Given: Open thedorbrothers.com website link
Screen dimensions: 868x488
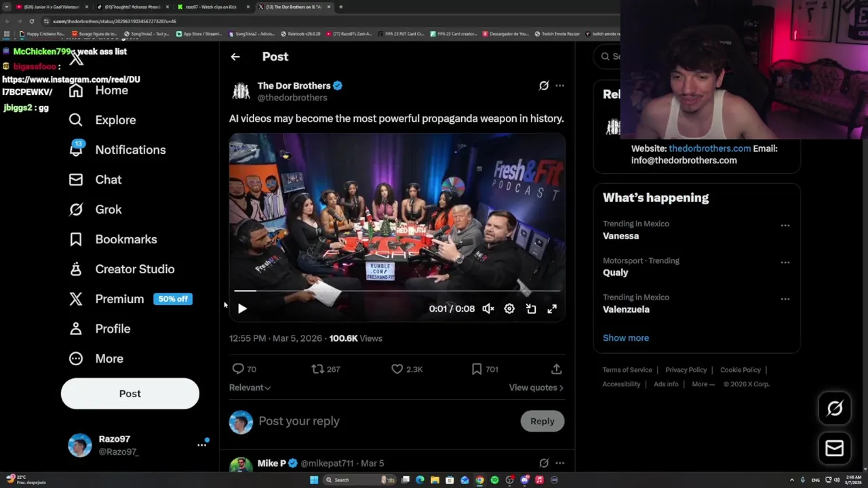Looking at the screenshot, I should pos(710,148).
